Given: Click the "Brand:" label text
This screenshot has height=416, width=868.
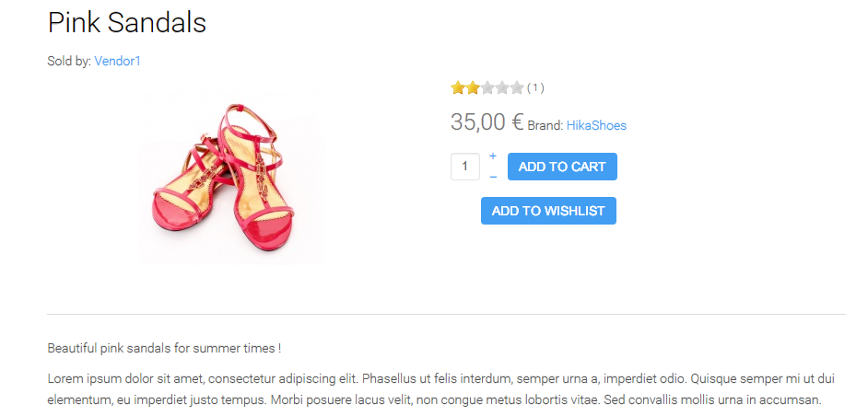Looking at the screenshot, I should coord(545,126).
